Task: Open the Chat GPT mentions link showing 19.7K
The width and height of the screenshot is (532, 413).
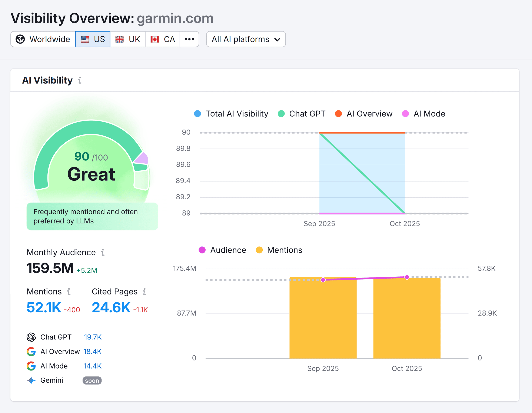Action: point(93,337)
